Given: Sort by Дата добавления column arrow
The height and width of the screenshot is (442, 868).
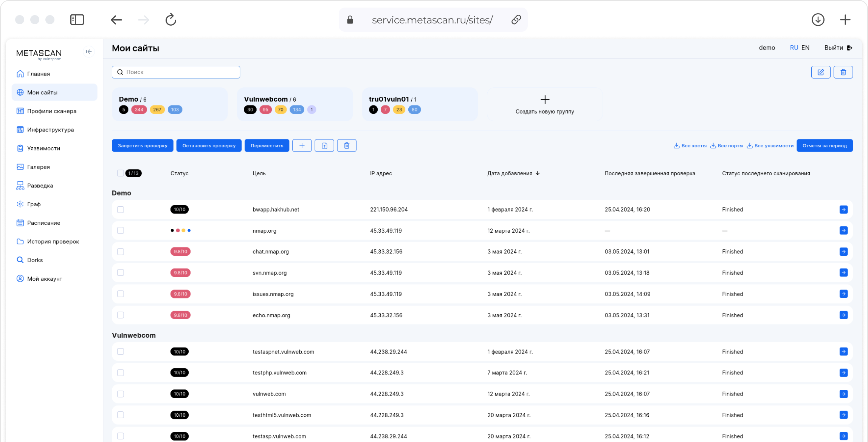Looking at the screenshot, I should click(538, 173).
